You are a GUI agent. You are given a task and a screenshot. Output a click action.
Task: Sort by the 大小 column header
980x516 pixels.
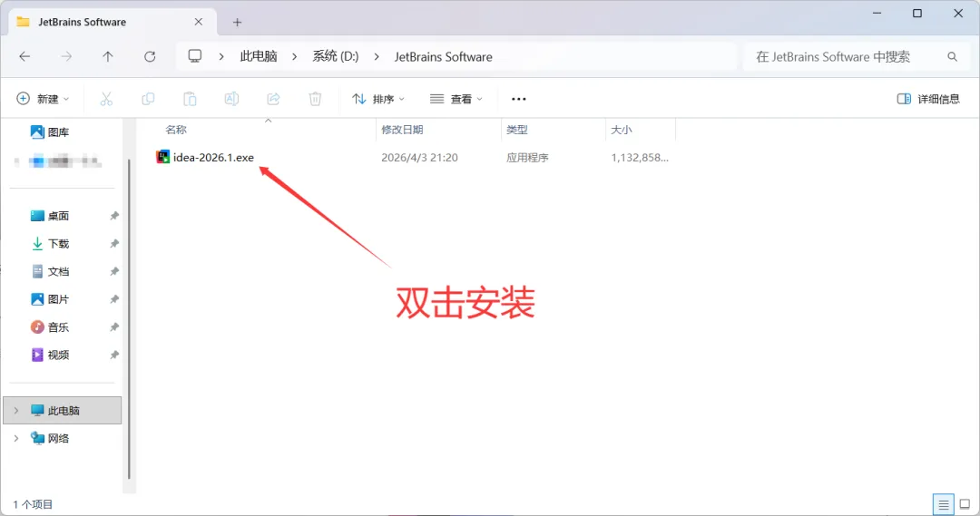(622, 130)
